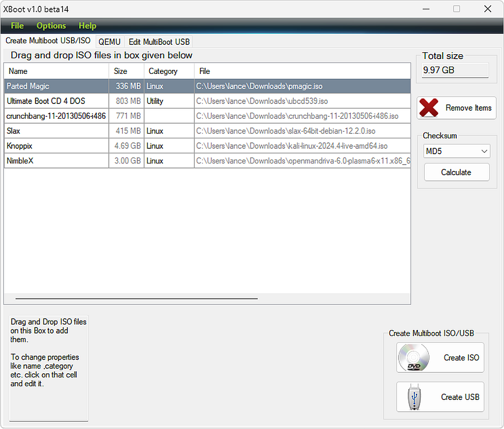Click the 3.00 GB size cell
Image resolution: width=504 pixels, height=429 pixels.
click(x=126, y=161)
